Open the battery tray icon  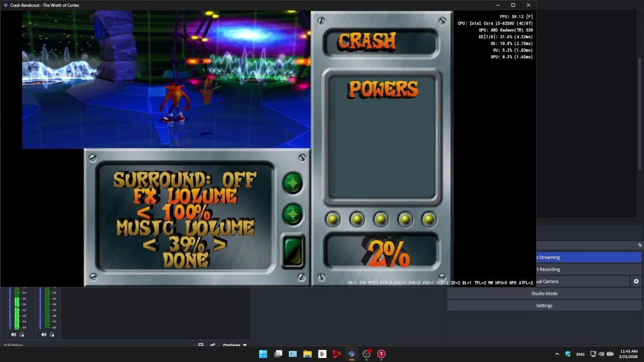tap(610, 354)
